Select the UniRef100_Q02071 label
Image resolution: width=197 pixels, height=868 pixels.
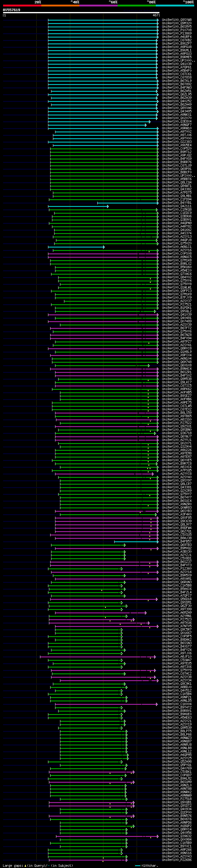(x=177, y=443)
